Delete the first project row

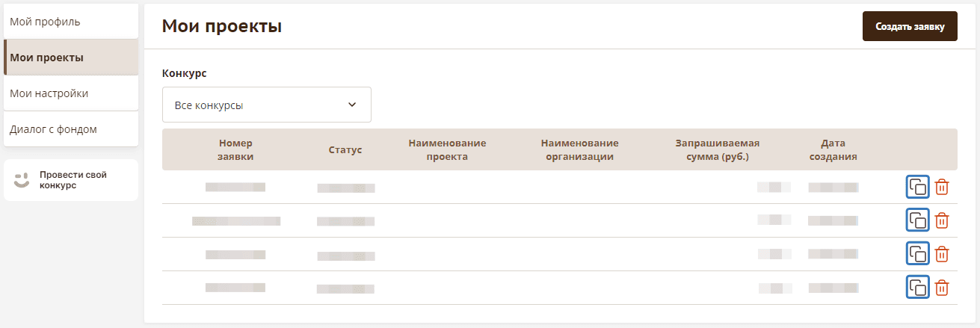942,187
